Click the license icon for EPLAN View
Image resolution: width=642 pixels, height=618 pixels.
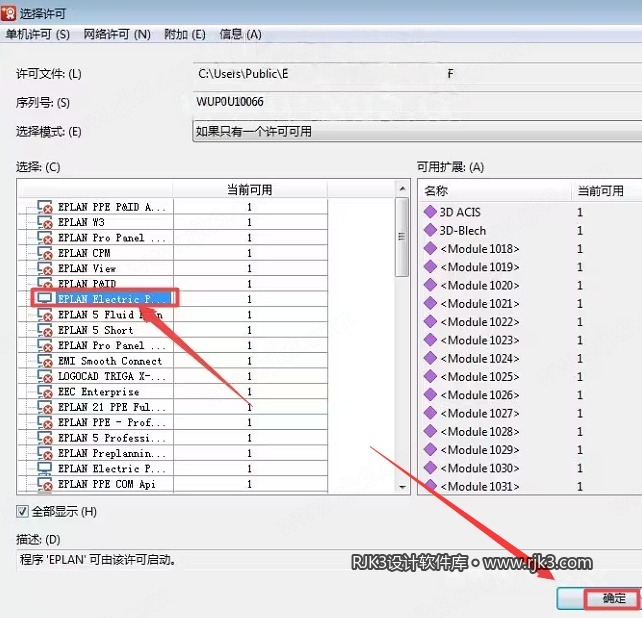(45, 269)
